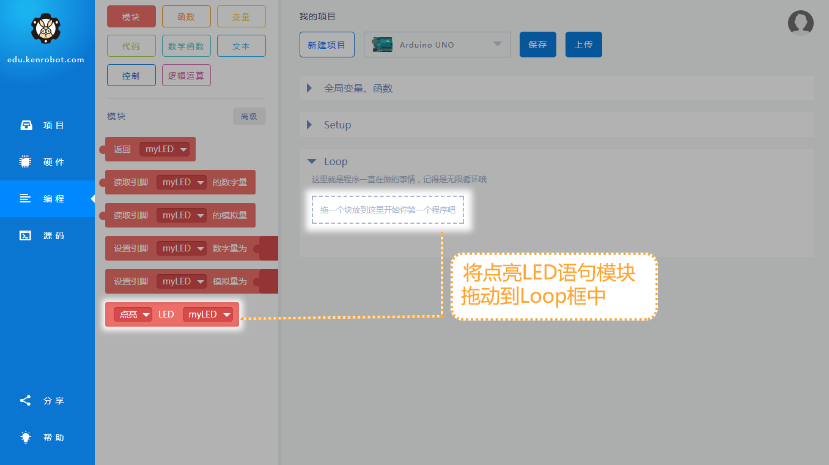The width and height of the screenshot is (829, 465).
Task: Click the 上传 (Upload) button
Action: tap(583, 44)
